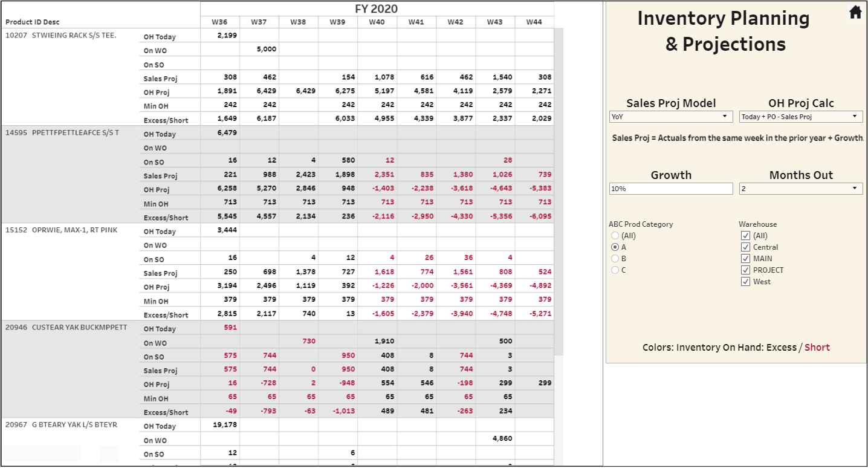Uncheck the Central warehouse checkbox
The height and width of the screenshot is (468, 868).
(746, 247)
